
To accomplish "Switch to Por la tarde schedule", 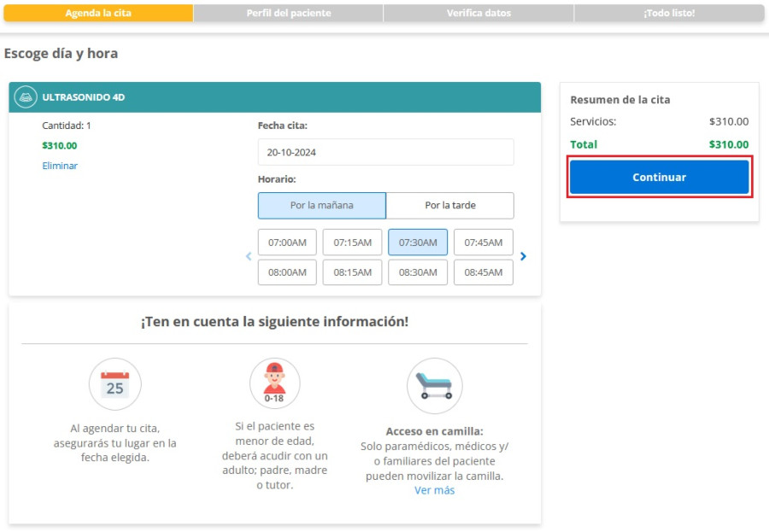I will coord(450,206).
